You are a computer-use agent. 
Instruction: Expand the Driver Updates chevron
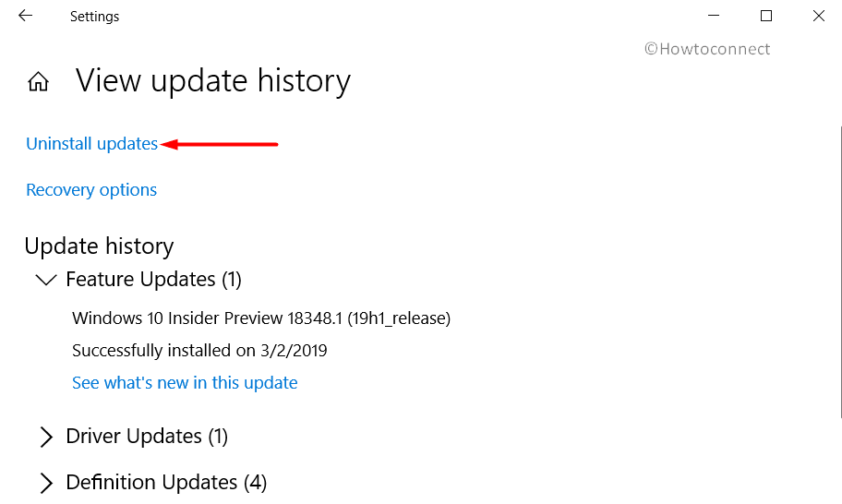tap(45, 437)
